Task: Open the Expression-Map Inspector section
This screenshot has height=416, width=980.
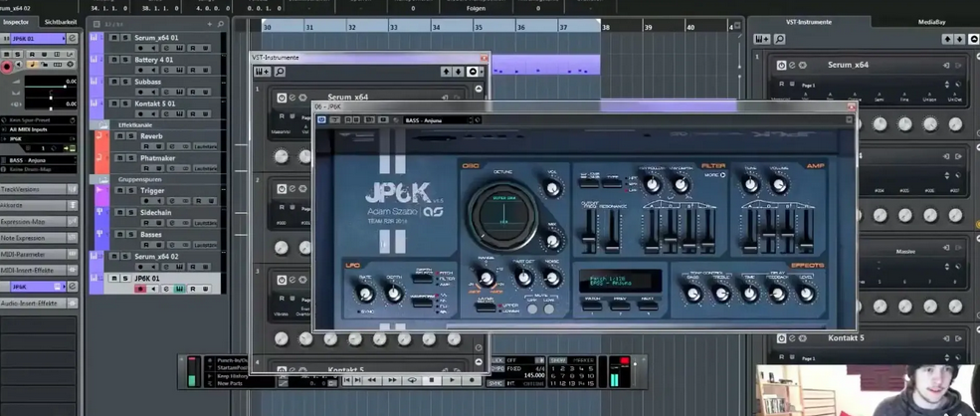Action: pyautogui.click(x=39, y=222)
